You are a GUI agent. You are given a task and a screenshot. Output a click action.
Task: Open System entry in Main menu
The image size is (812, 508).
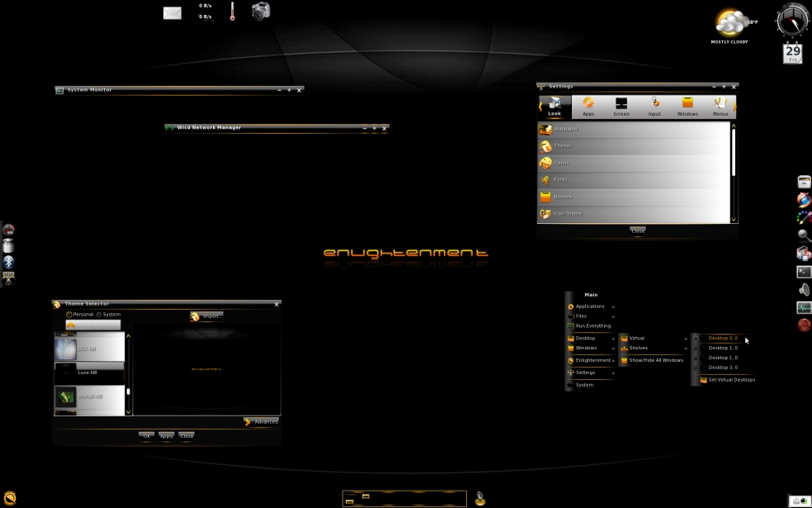(592, 385)
